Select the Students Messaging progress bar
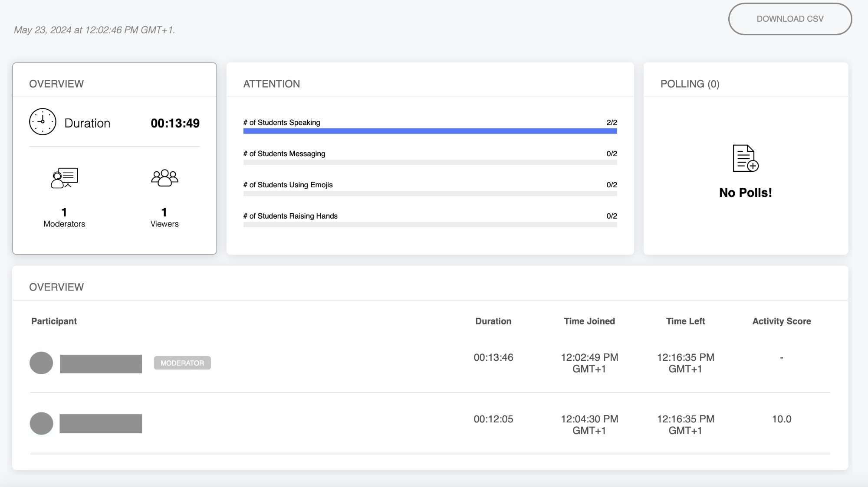The image size is (868, 487). (430, 162)
